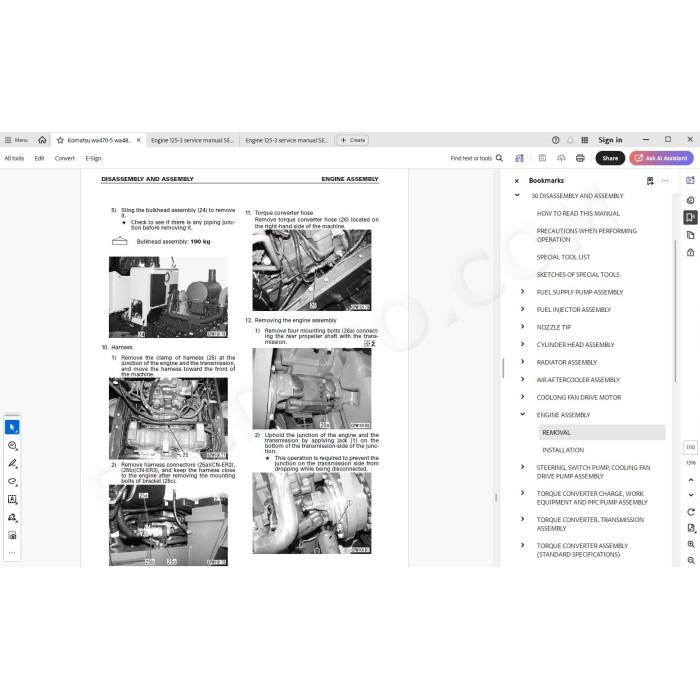Expand STEERING, SWITCH PUMP bookmark
This screenshot has width=700, height=700.
[x=522, y=467]
